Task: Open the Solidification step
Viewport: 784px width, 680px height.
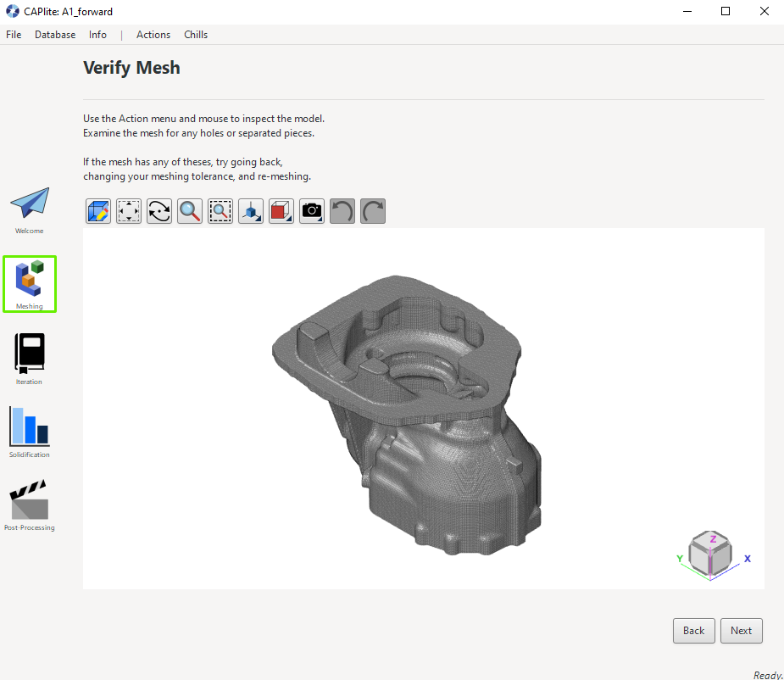Action: pos(30,432)
